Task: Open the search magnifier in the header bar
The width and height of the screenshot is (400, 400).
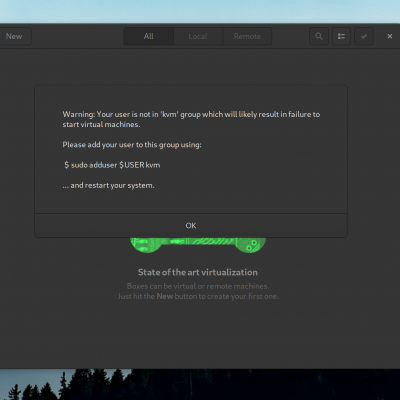Action: 319,36
